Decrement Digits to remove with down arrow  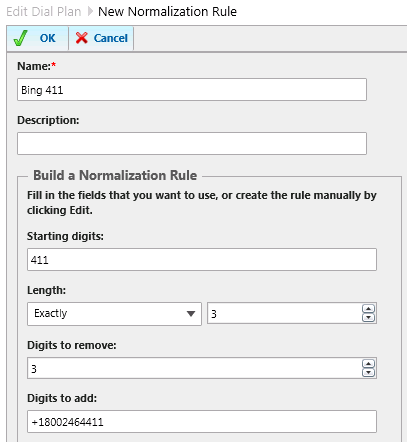(368, 372)
